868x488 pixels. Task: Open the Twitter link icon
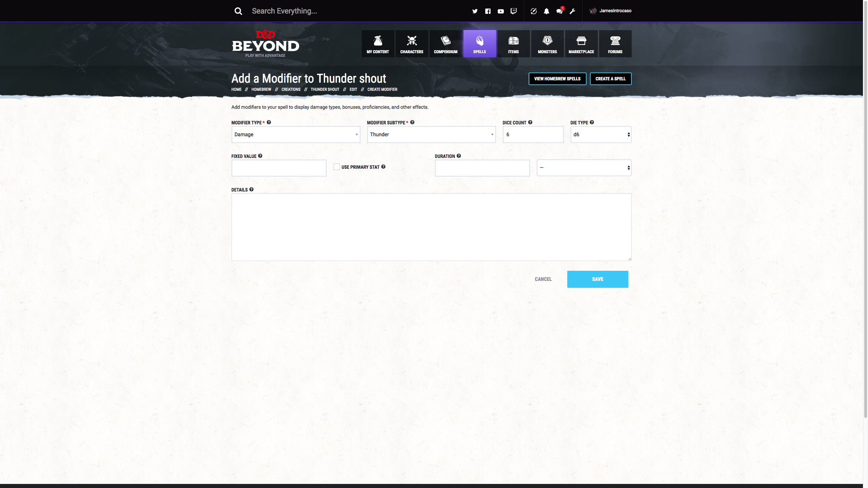point(475,11)
